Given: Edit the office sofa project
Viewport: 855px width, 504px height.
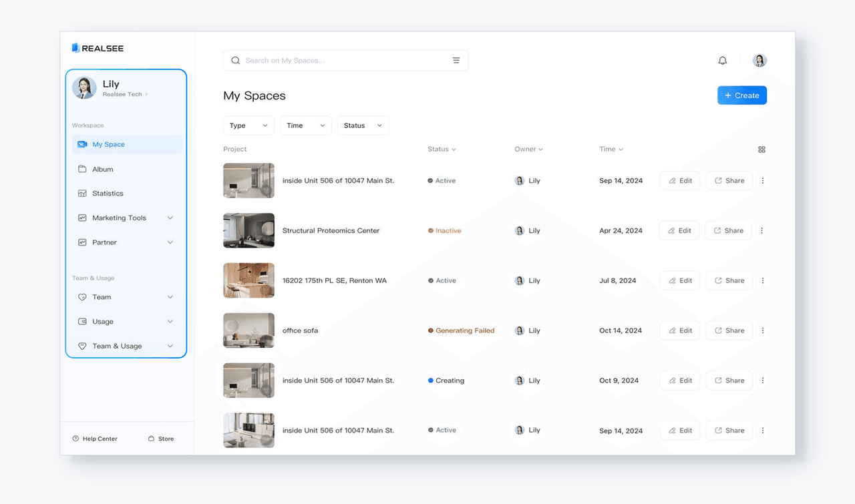Looking at the screenshot, I should [x=680, y=330].
